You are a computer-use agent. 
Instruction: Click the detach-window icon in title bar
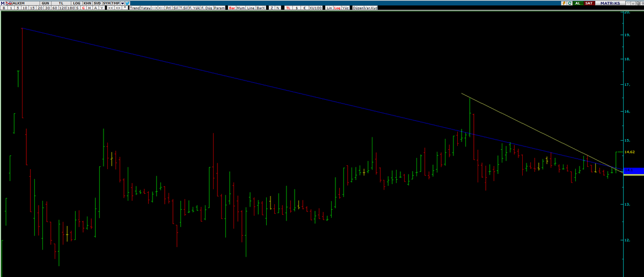click(639, 3)
